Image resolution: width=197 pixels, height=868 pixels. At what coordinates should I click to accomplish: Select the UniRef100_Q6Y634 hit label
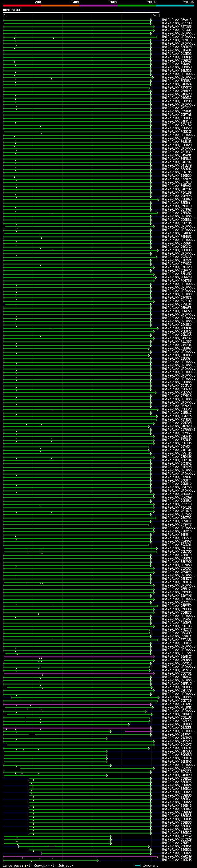[177, 447]
